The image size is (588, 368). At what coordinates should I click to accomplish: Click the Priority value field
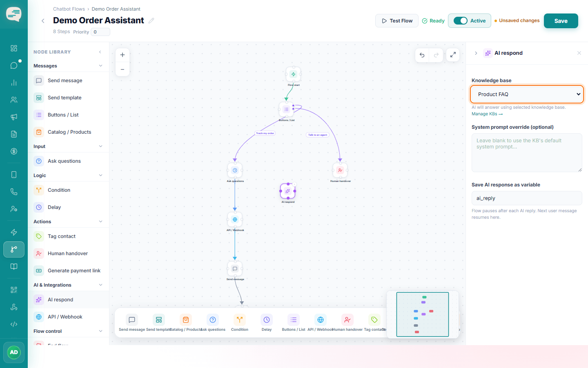tap(100, 32)
